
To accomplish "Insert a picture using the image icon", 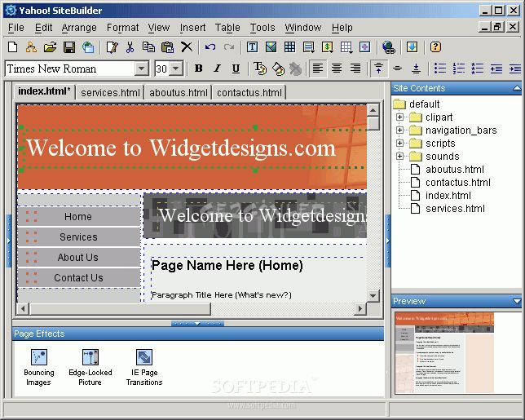I will pyautogui.click(x=271, y=47).
